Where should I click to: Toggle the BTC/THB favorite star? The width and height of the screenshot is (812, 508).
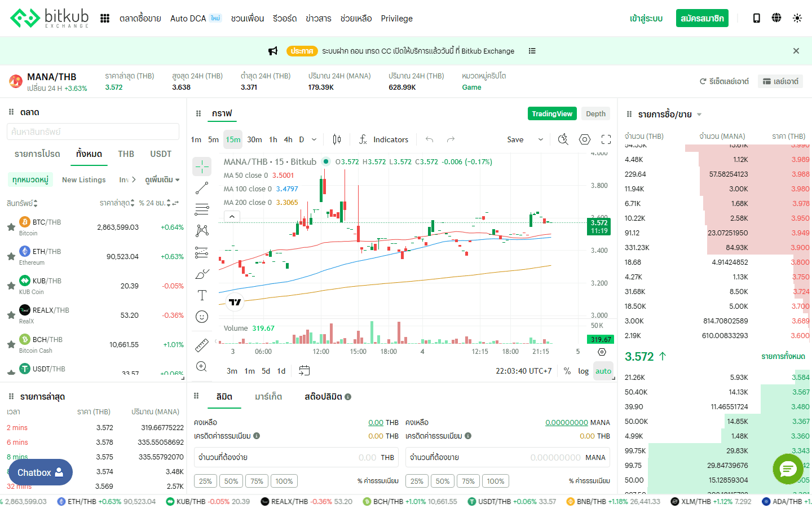[x=11, y=227]
